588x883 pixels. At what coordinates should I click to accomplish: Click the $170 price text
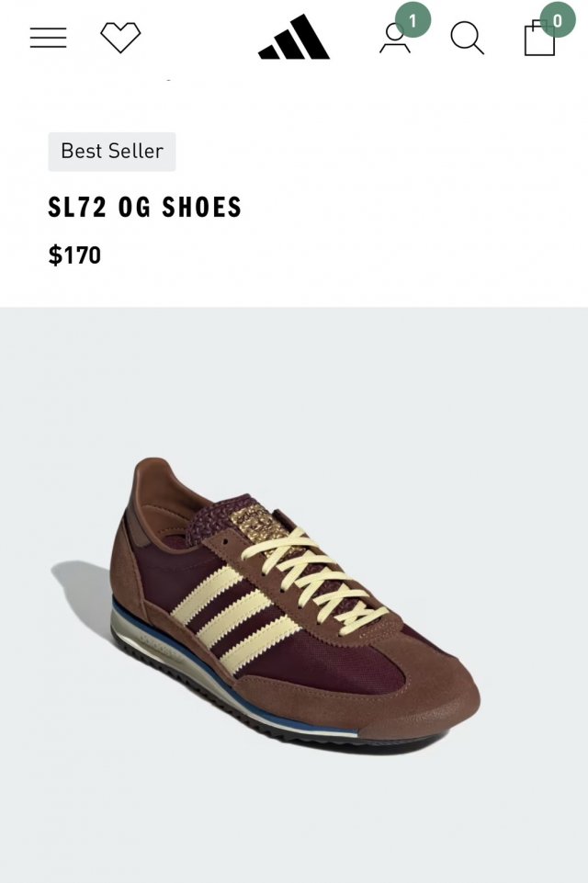click(75, 255)
